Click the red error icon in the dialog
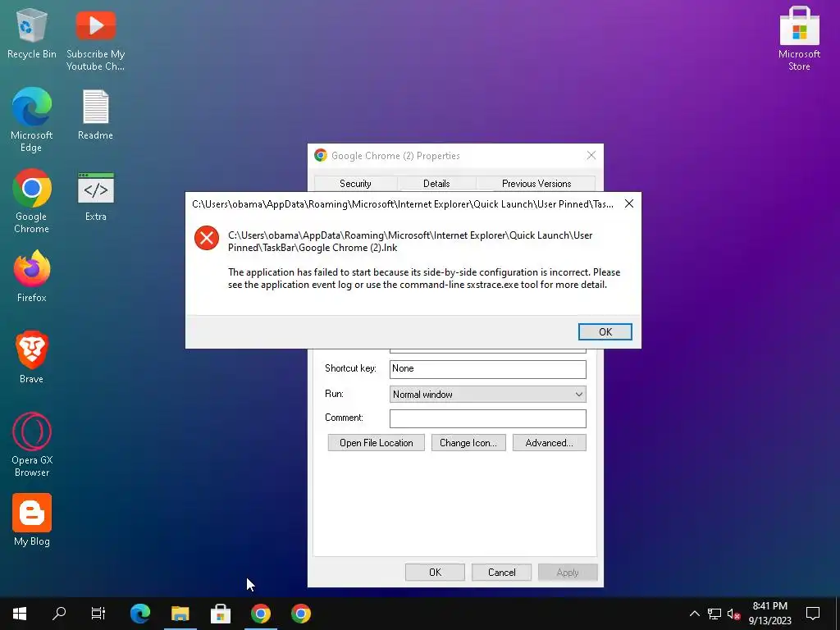Image resolution: width=840 pixels, height=630 pixels. (x=207, y=238)
